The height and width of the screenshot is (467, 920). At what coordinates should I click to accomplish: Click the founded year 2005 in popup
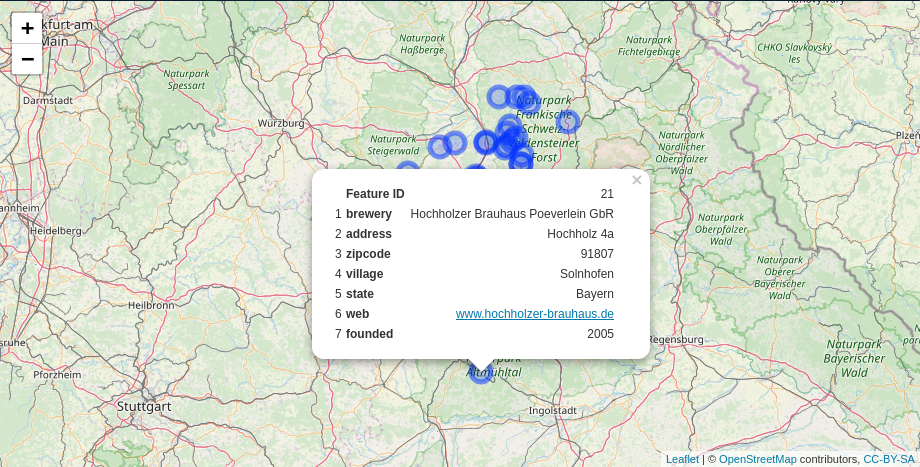[x=600, y=334]
